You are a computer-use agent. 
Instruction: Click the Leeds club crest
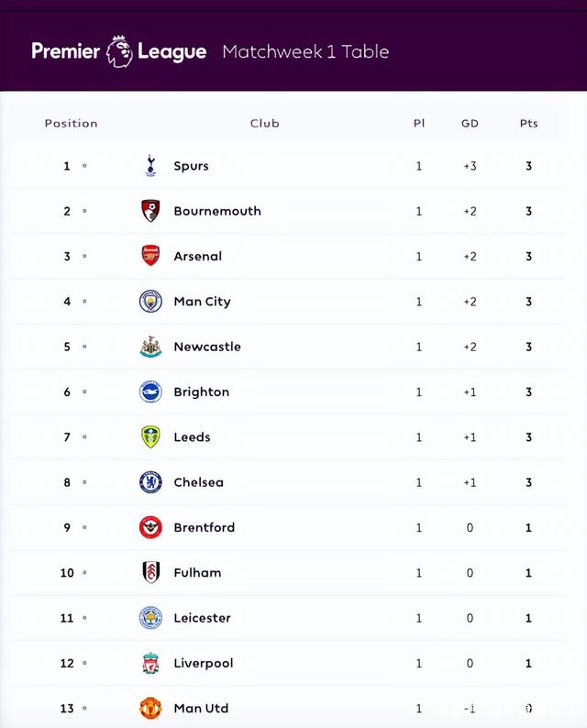coord(150,437)
